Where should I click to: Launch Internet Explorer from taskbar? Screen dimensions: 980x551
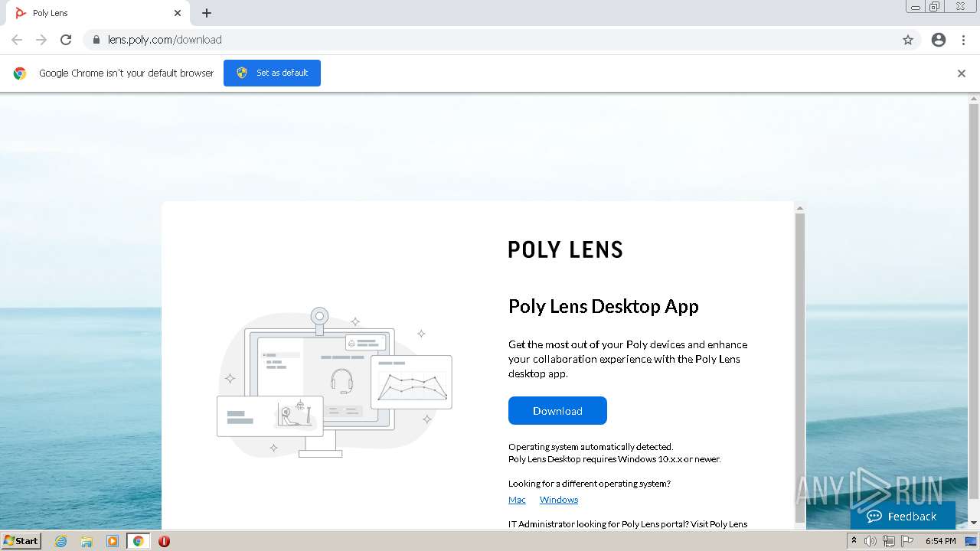click(x=61, y=541)
